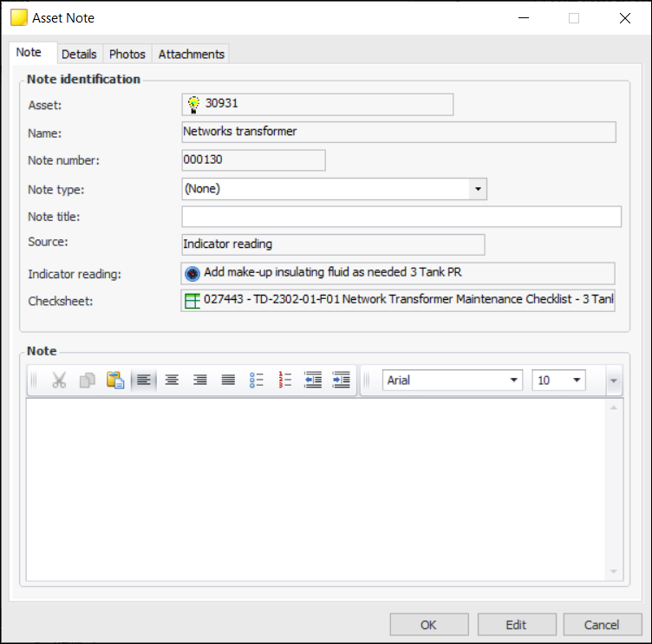Center align the note text
Viewport: 652px width, 644px height.
pos(172,381)
